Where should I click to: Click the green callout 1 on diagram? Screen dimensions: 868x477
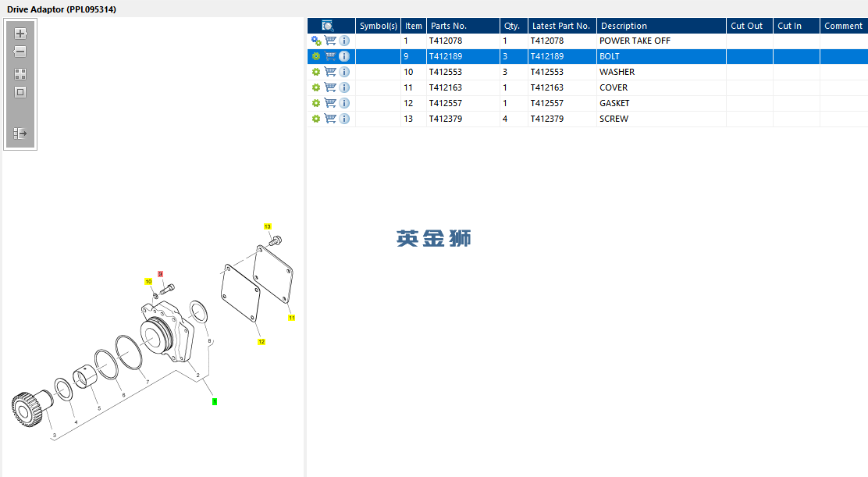point(215,401)
